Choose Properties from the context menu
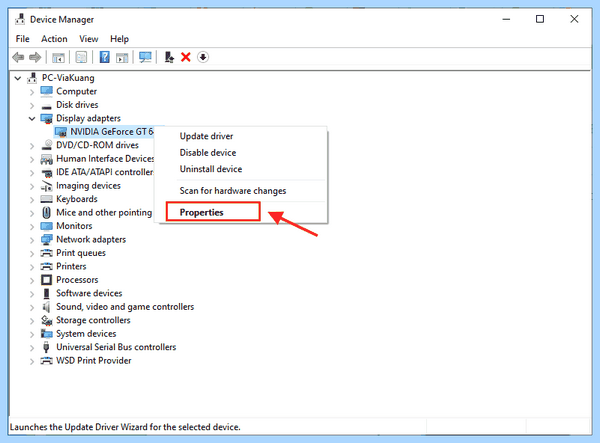 (201, 212)
